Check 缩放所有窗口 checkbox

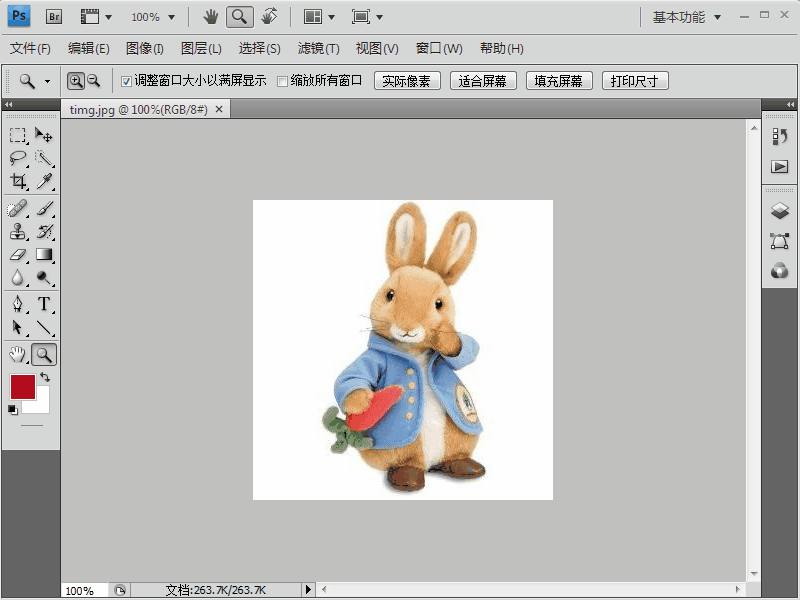282,81
